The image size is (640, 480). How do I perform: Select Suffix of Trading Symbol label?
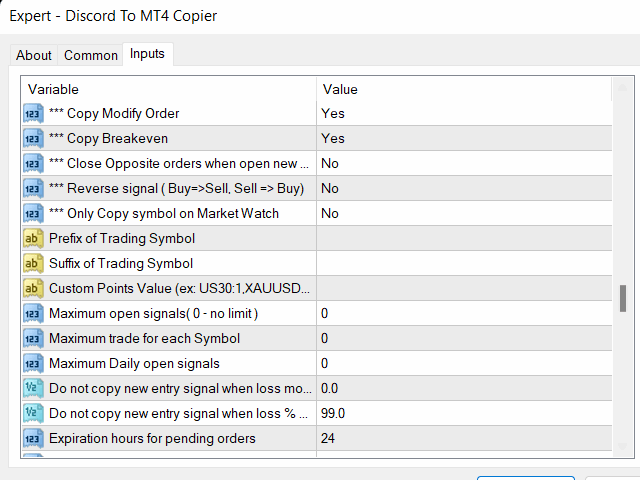tap(121, 264)
